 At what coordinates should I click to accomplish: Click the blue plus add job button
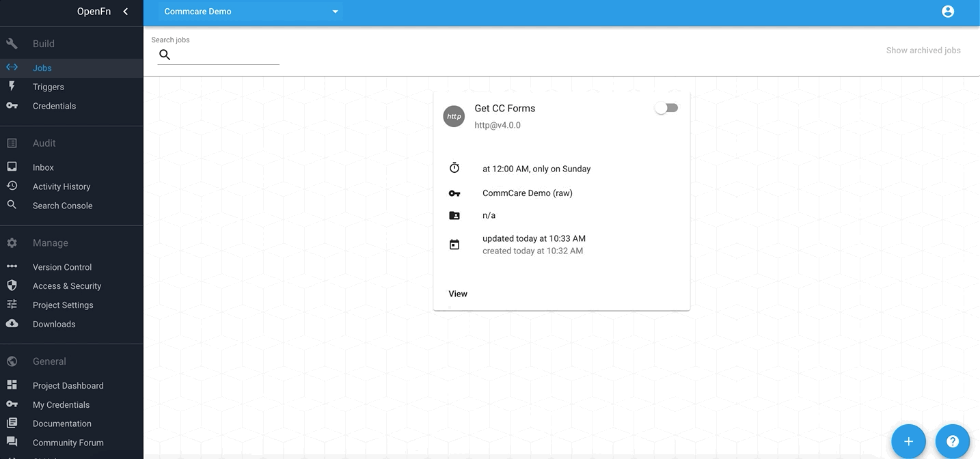point(908,441)
